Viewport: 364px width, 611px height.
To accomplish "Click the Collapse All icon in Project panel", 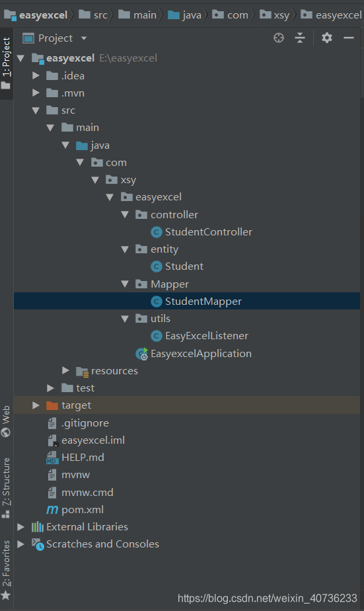I will [300, 38].
